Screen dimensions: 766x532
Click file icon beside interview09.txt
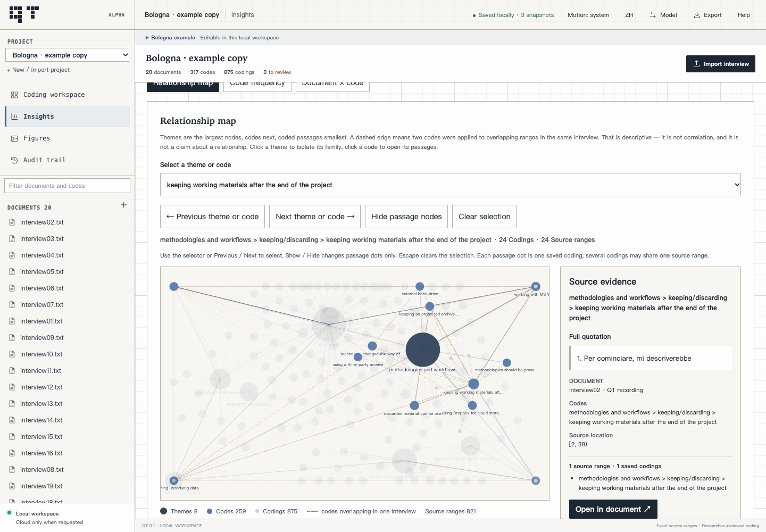[x=12, y=338]
